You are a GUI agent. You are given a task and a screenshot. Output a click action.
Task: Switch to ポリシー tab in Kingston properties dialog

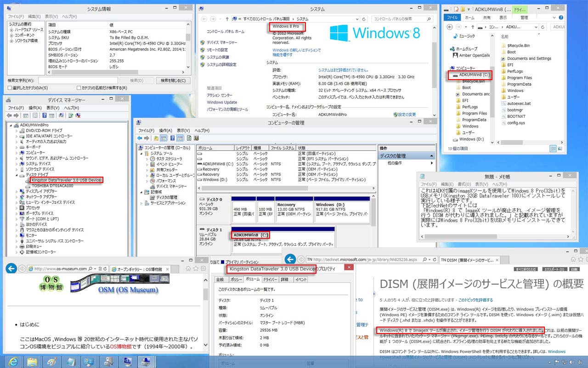point(236,279)
